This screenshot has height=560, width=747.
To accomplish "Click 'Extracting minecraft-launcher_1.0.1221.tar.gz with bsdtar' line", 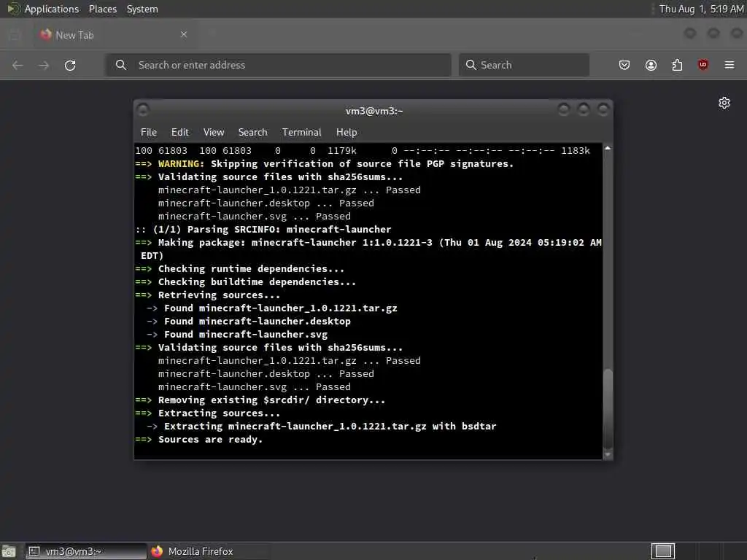I will 322,426.
